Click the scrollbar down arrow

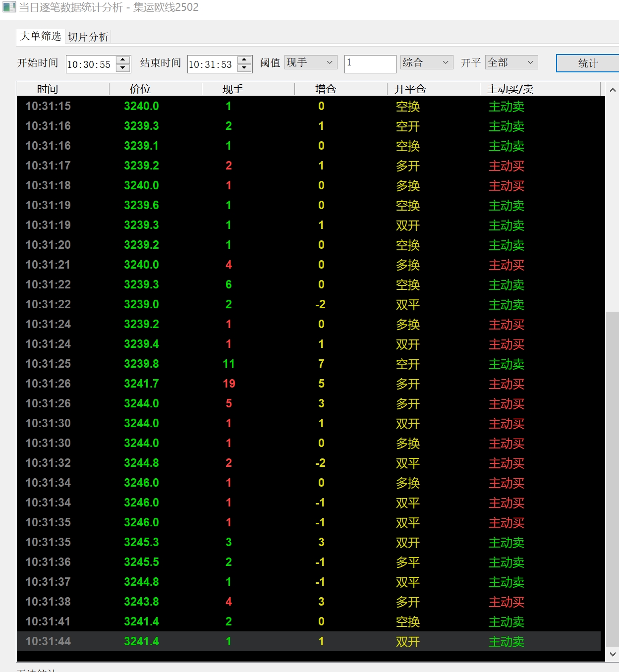(613, 654)
